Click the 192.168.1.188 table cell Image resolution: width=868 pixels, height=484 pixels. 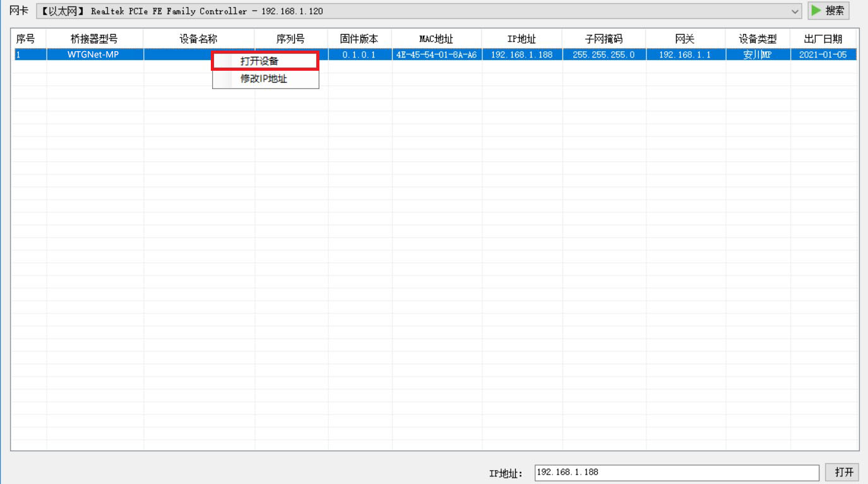[521, 54]
